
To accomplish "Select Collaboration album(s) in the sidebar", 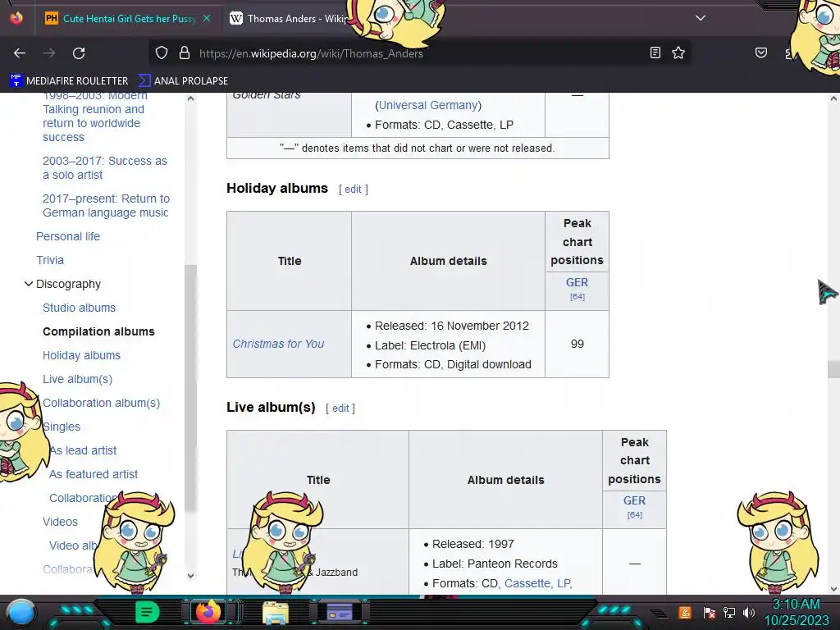I will [x=101, y=403].
